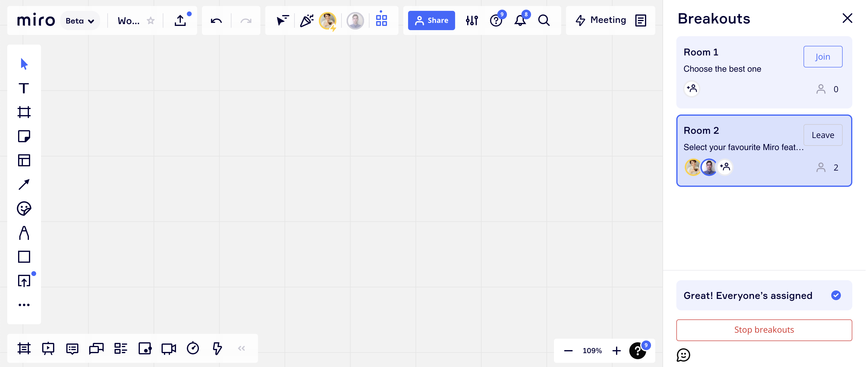This screenshot has width=868, height=367.
Task: Click the Everyone's assigned checkmark
Action: click(836, 296)
